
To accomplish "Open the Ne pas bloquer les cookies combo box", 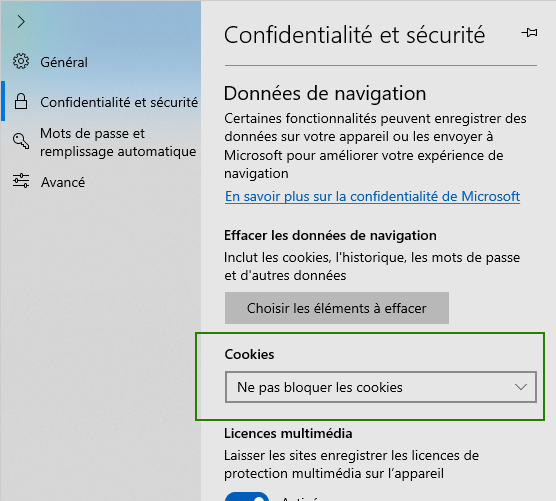I will (x=381, y=387).
